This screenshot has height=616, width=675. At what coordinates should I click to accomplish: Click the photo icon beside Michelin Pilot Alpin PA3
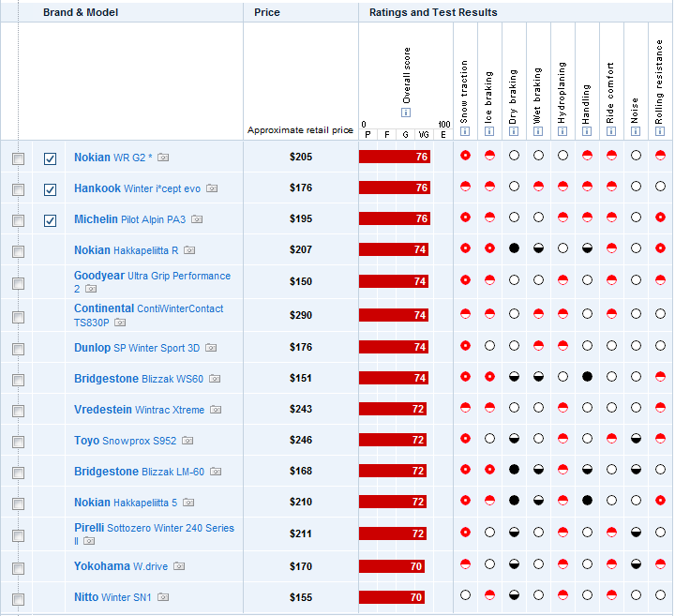[197, 219]
